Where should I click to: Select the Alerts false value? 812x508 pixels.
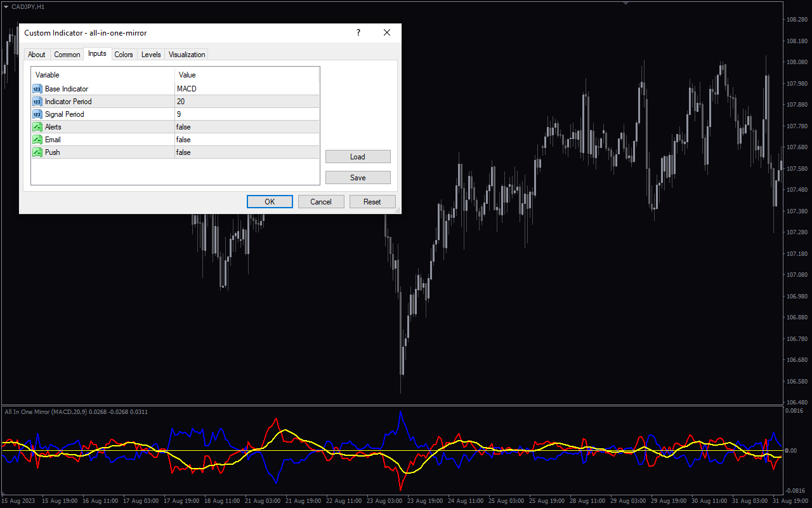pos(247,127)
